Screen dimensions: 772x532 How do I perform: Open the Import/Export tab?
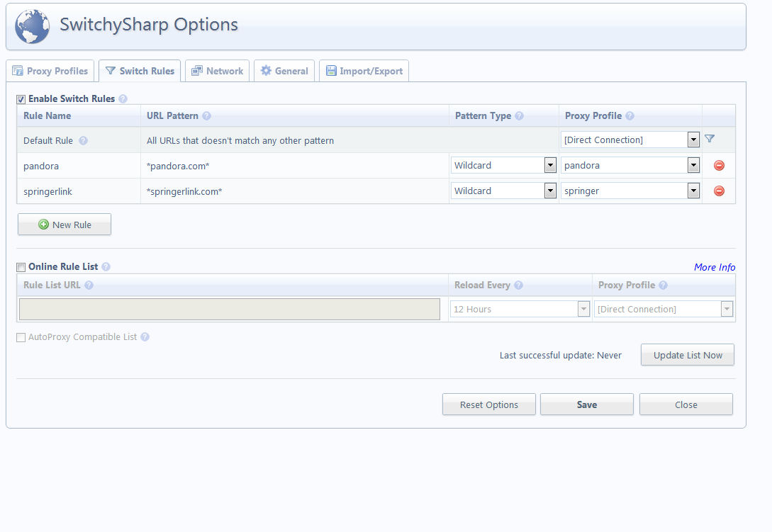pyautogui.click(x=364, y=71)
